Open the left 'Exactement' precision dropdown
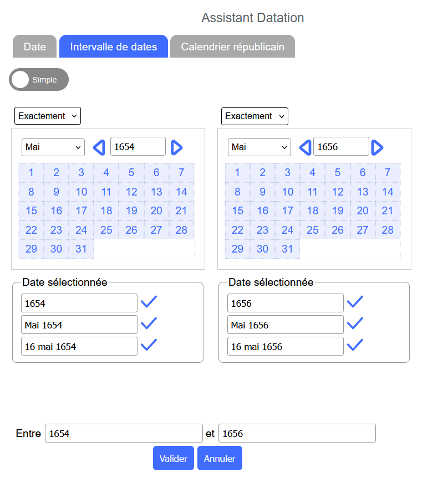This screenshot has width=443, height=504. pyautogui.click(x=48, y=116)
